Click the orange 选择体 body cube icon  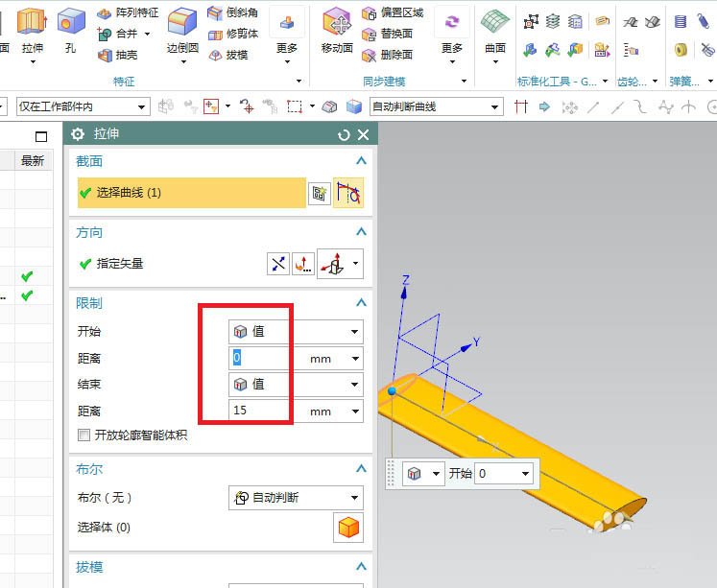348,528
